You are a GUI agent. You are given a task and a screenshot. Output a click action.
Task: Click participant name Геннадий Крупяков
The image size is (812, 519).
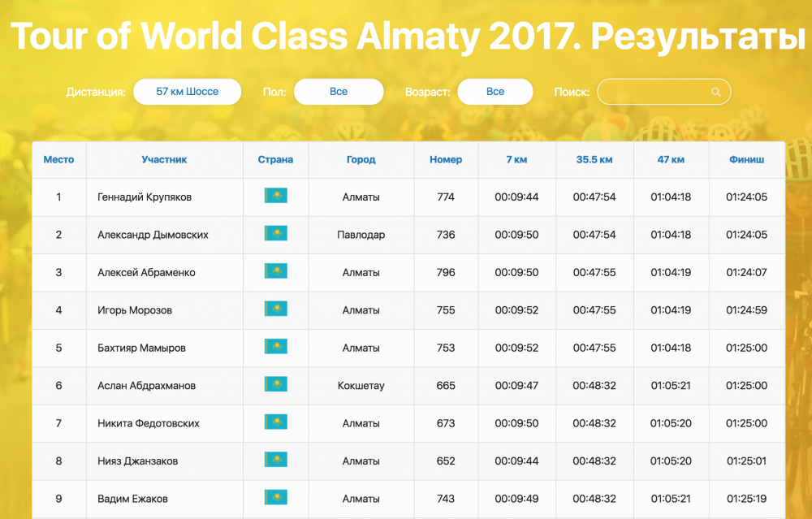[145, 197]
